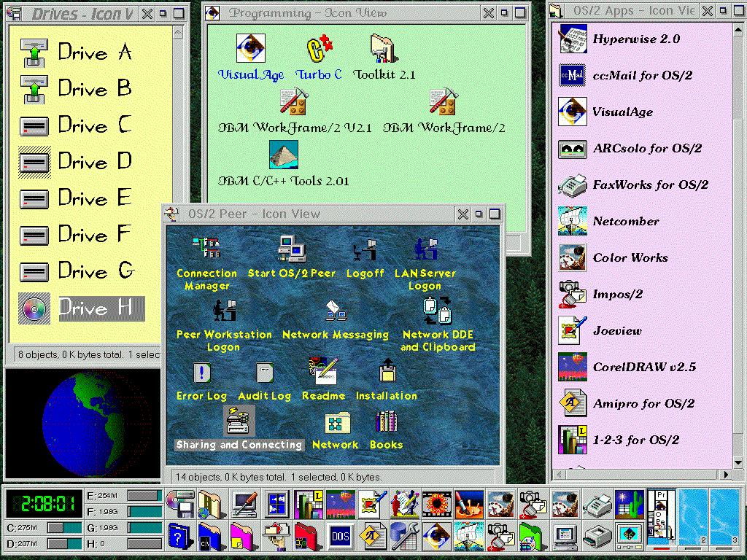The height and width of the screenshot is (560, 747).
Task: Click the filmstrip flower toolbar icon
Action: [x=436, y=505]
